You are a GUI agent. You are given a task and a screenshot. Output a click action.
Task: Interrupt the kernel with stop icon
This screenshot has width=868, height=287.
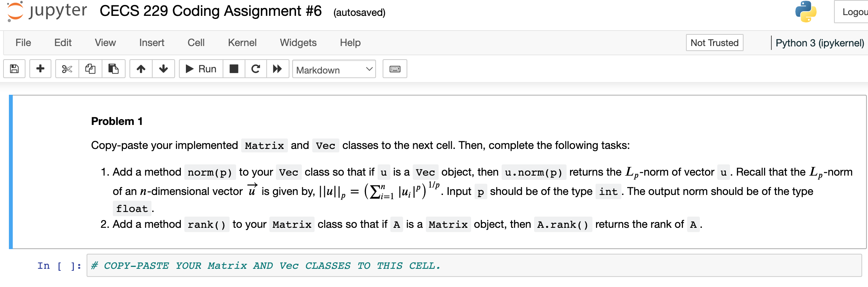click(x=234, y=68)
